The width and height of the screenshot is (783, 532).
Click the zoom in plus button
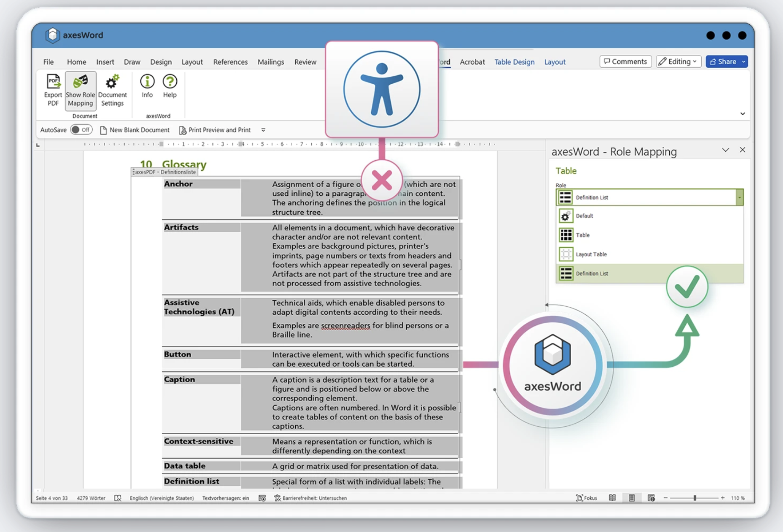coord(722,498)
